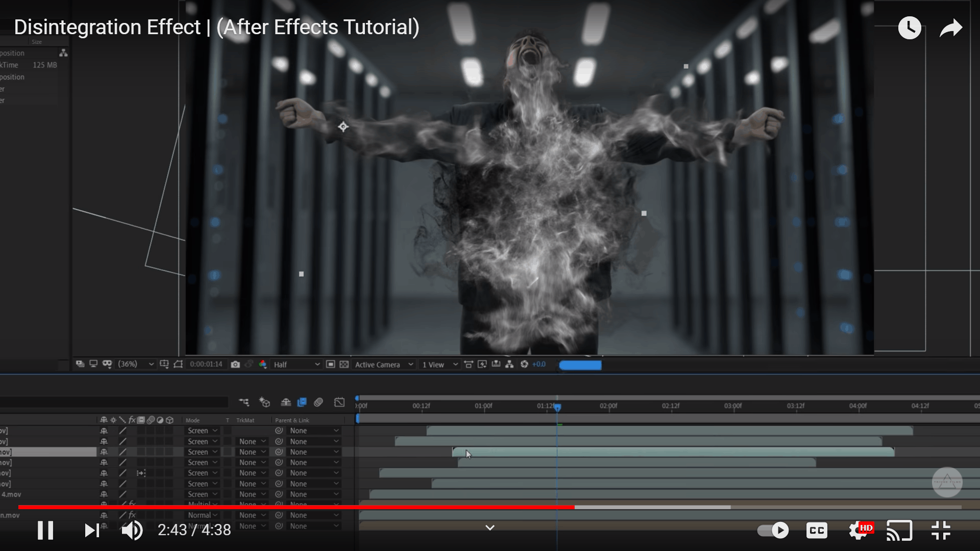Toggle the YouTube autoplay switch
The height and width of the screenshot is (551, 980).
click(773, 531)
